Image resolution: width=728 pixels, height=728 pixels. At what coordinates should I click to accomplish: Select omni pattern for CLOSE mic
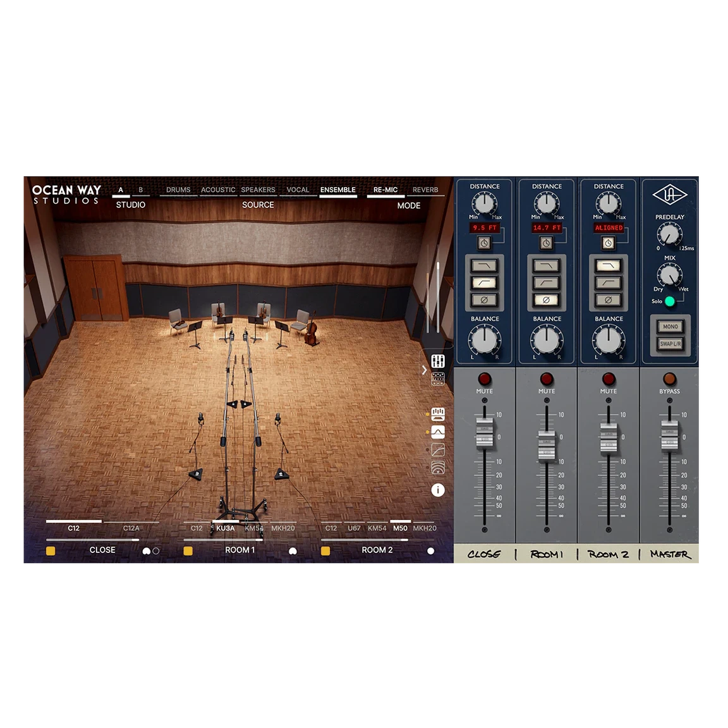[156, 551]
